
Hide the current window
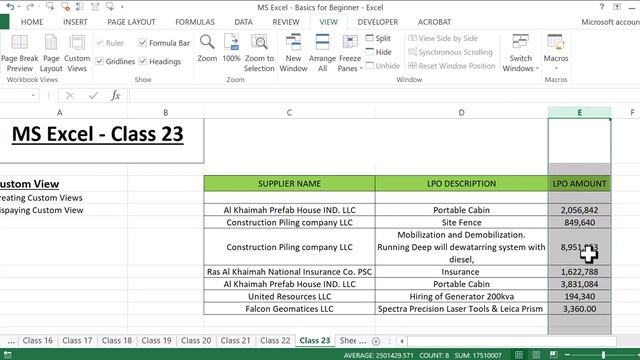pos(378,52)
